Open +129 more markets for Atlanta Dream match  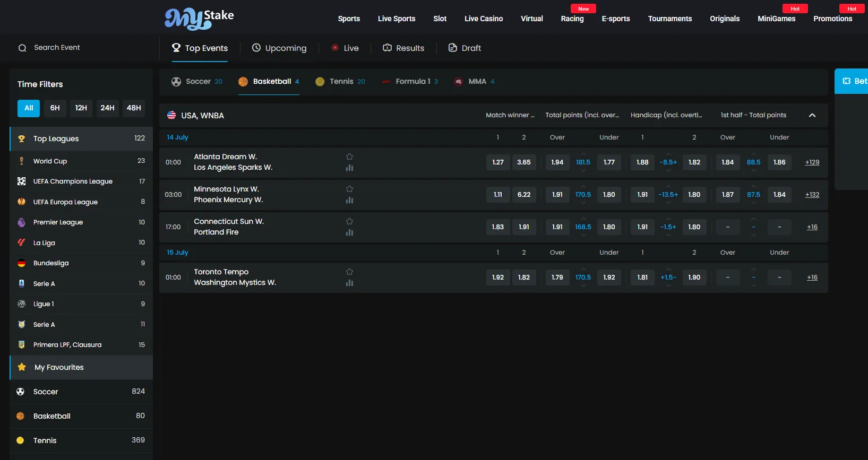tap(812, 162)
